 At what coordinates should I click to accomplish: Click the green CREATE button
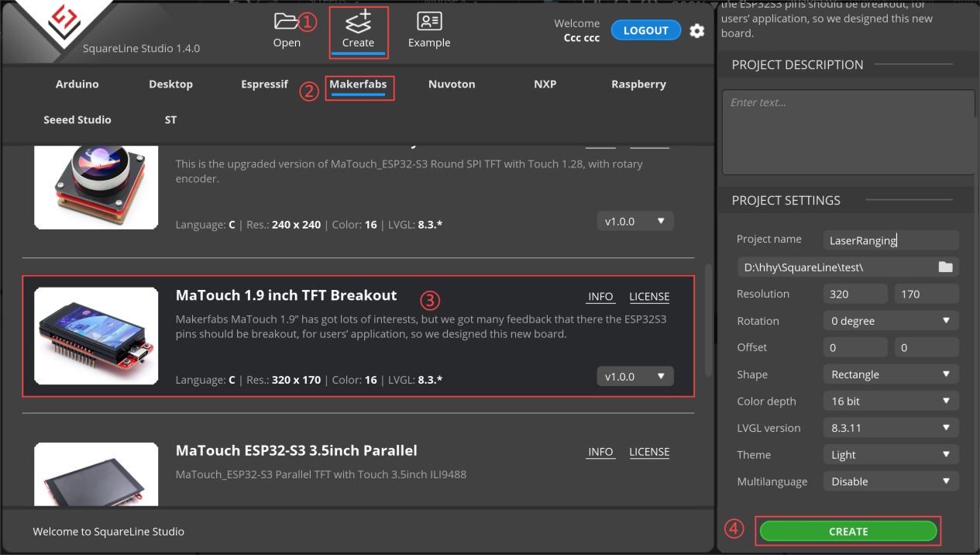848,531
